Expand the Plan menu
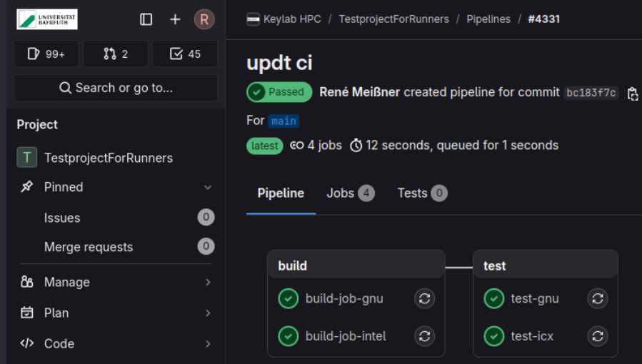 [208, 313]
